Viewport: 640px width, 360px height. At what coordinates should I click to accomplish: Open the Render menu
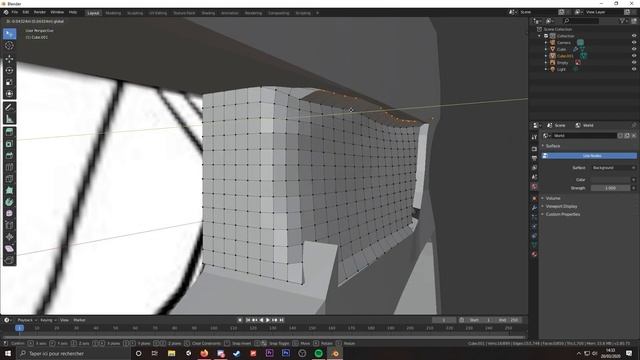coord(40,12)
